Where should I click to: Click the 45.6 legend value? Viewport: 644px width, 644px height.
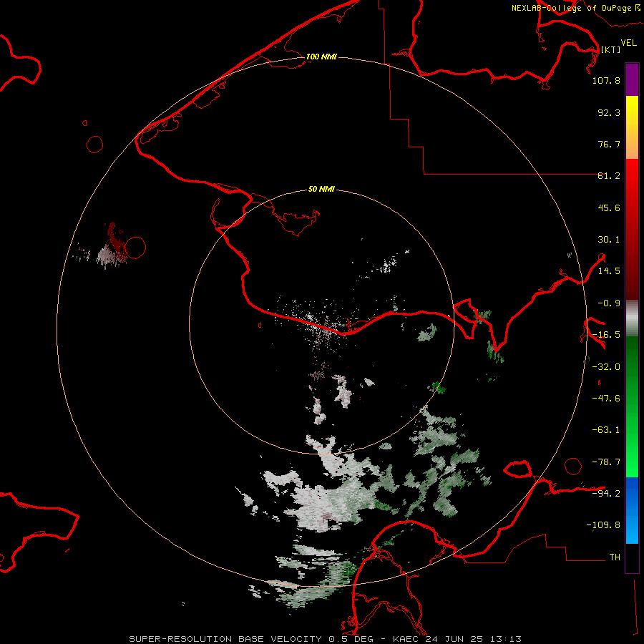[x=609, y=208]
